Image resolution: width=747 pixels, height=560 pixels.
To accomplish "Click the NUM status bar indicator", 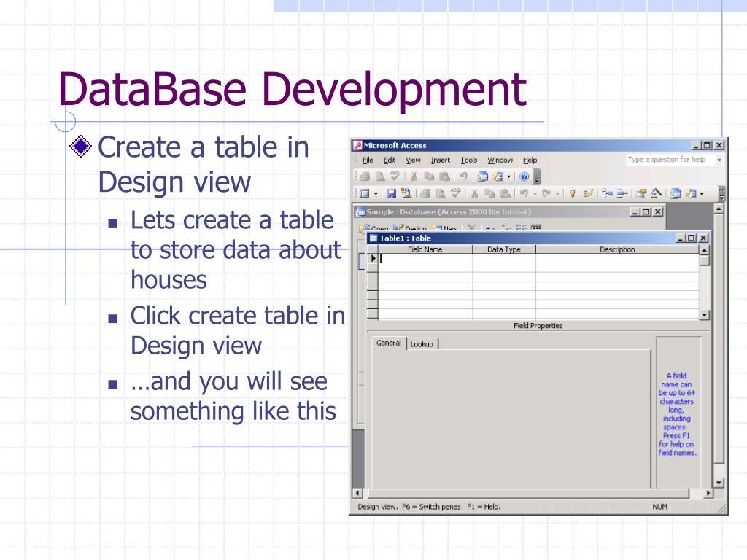I will (659, 507).
